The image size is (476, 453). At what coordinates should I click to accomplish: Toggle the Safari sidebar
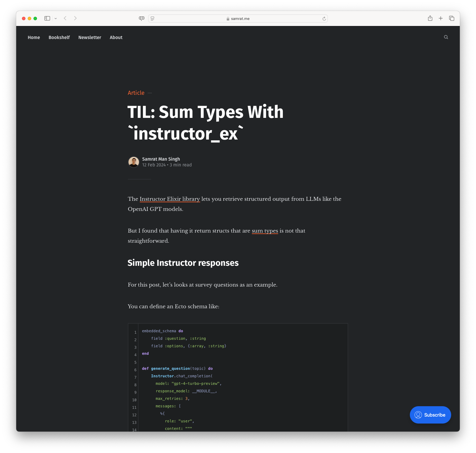[47, 18]
